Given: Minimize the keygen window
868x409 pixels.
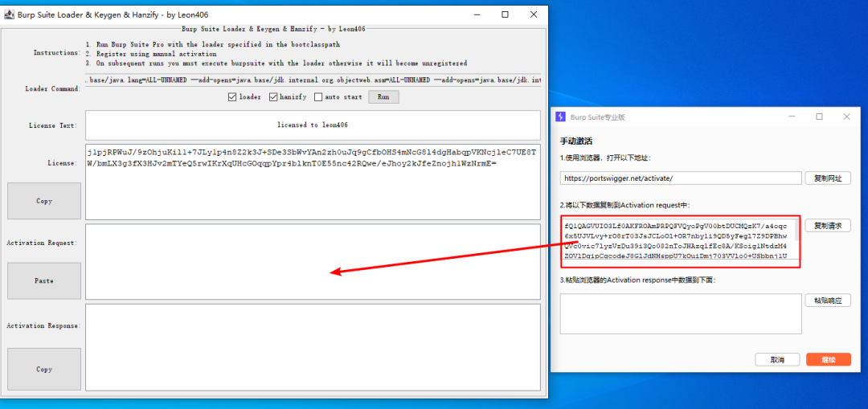Looking at the screenshot, I should [x=477, y=15].
